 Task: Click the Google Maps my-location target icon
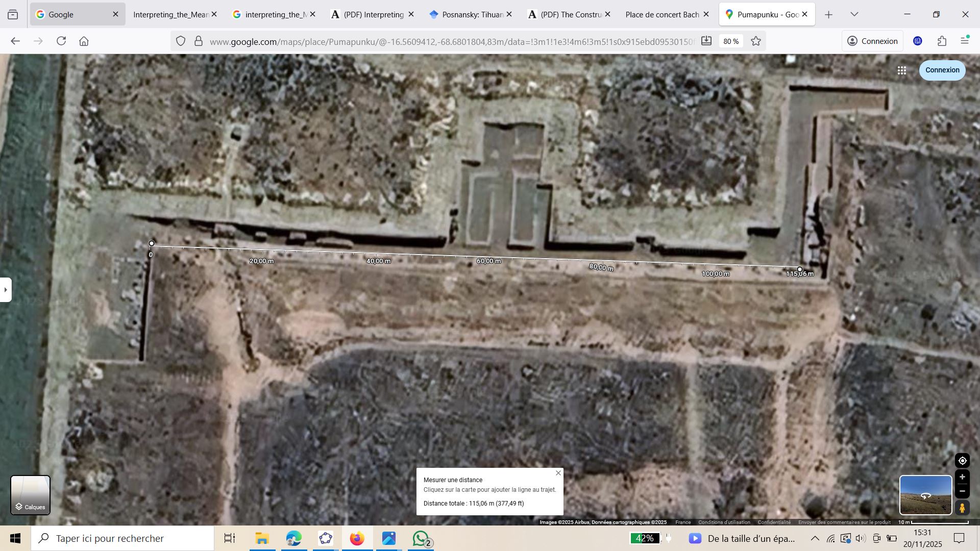click(x=962, y=461)
